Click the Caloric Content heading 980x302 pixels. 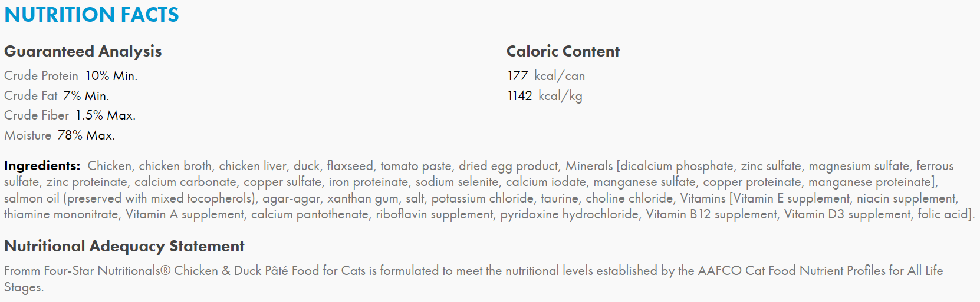coord(563,51)
